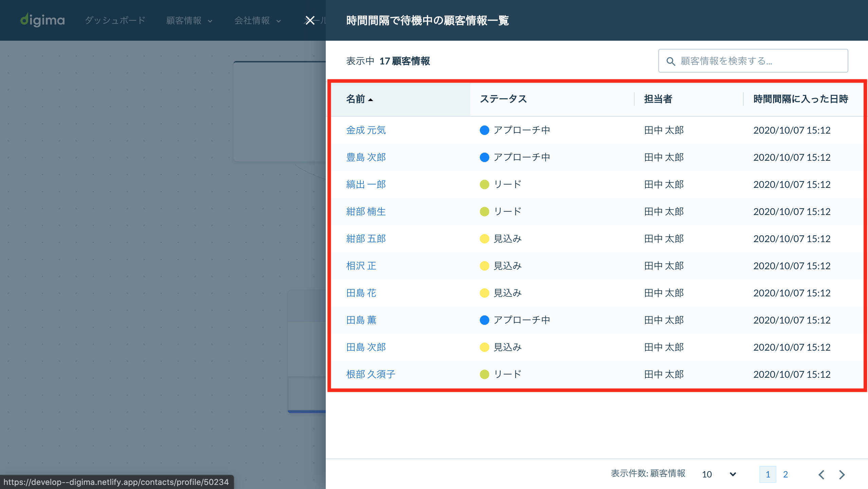This screenshot has height=489, width=868.
Task: Click the digima logo
Action: [42, 20]
